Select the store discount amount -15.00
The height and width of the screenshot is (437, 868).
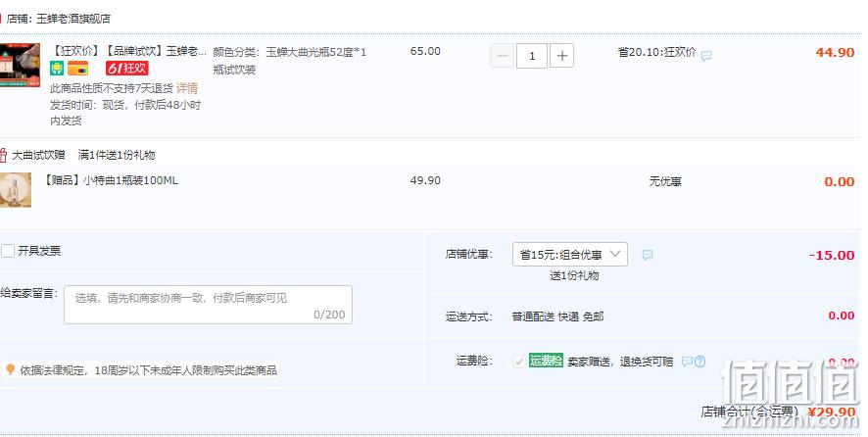click(832, 256)
